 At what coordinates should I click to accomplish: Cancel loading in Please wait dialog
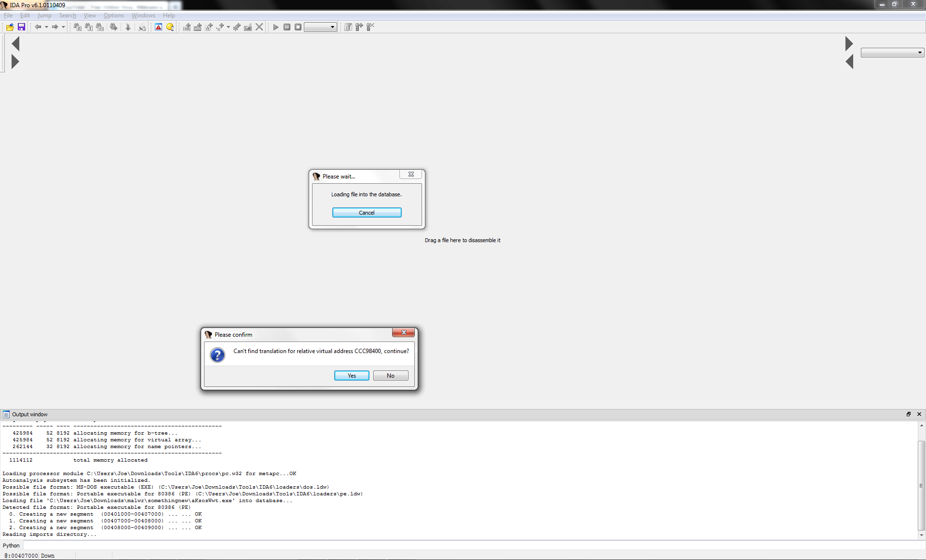[367, 213]
